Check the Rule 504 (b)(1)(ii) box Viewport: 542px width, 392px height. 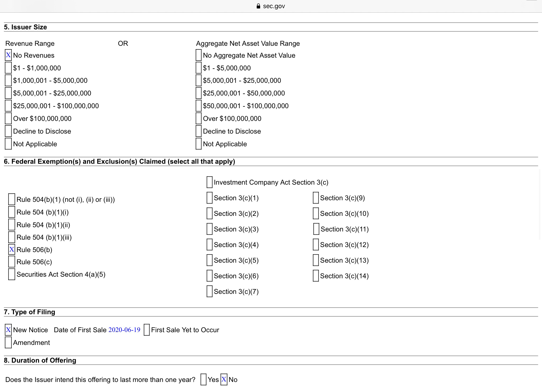click(x=12, y=225)
